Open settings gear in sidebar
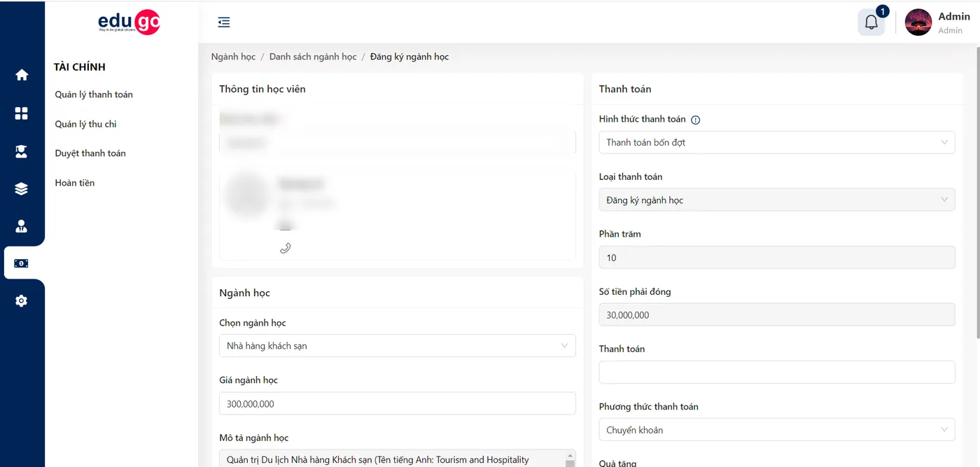The width and height of the screenshot is (980, 467). click(x=22, y=301)
